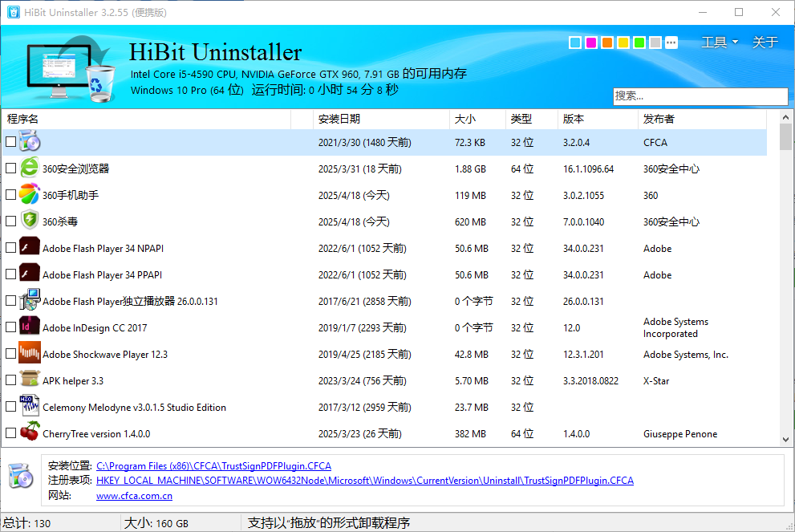Select the Celemony Melodyne v3.0.1.5 Studio Edition name
The width and height of the screenshot is (795, 532).
(134, 408)
